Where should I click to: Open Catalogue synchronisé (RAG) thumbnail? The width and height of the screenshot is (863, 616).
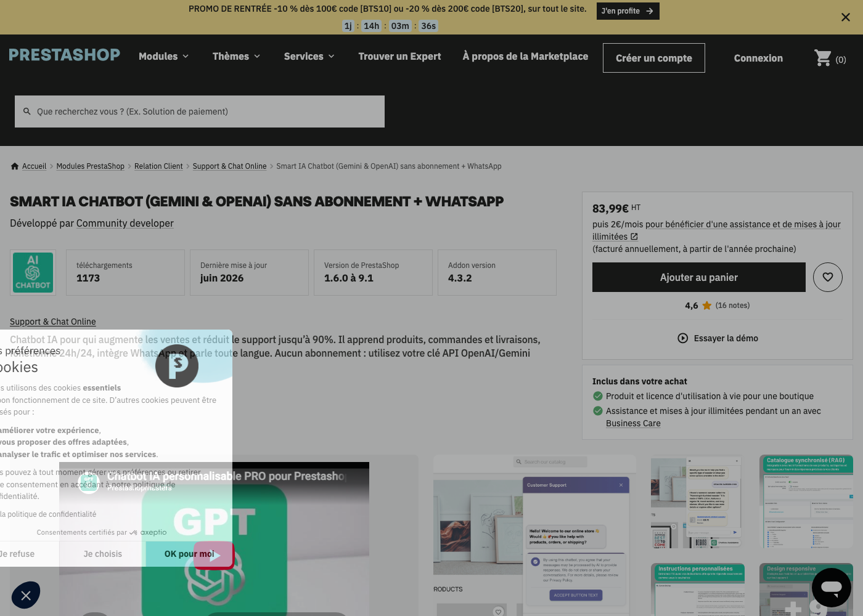click(806, 502)
